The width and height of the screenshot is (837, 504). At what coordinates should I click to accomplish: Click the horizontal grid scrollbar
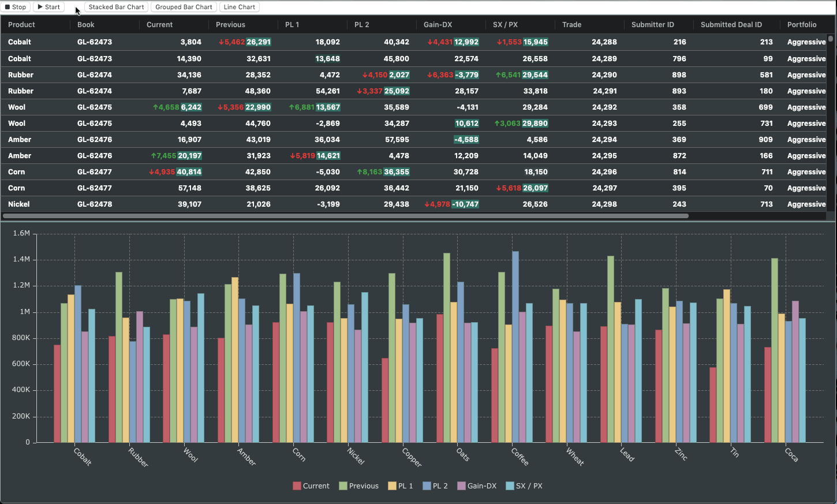click(346, 216)
